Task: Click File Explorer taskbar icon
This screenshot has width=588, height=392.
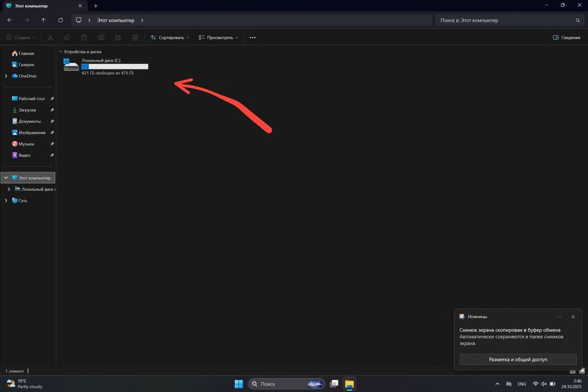Action: pyautogui.click(x=349, y=384)
